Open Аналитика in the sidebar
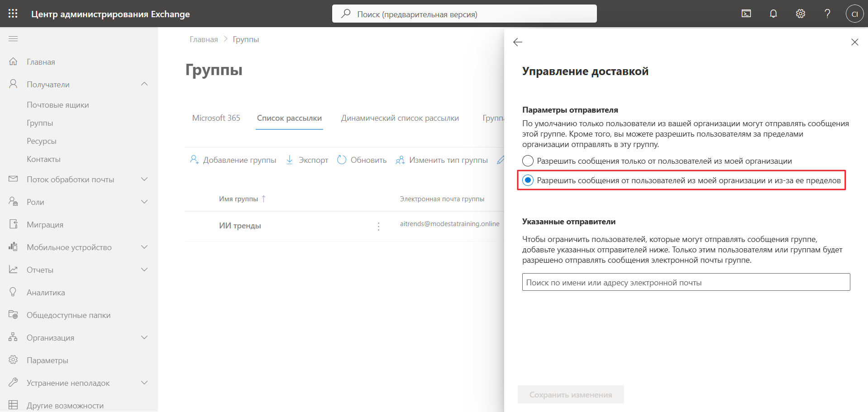 (x=46, y=293)
